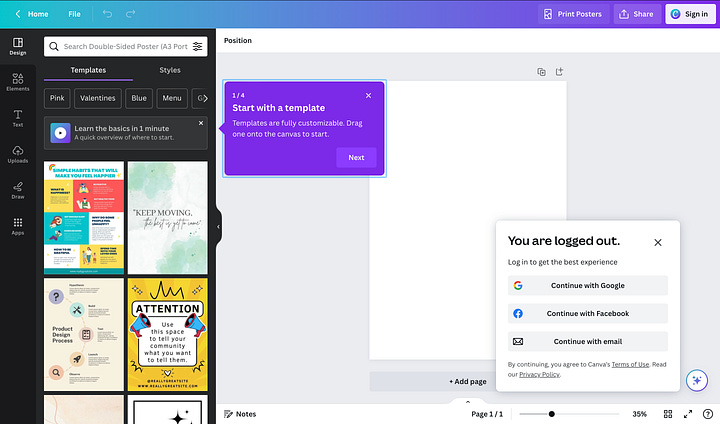The width and height of the screenshot is (720, 424).
Task: Open the Design panel in sidebar
Action: point(17,46)
